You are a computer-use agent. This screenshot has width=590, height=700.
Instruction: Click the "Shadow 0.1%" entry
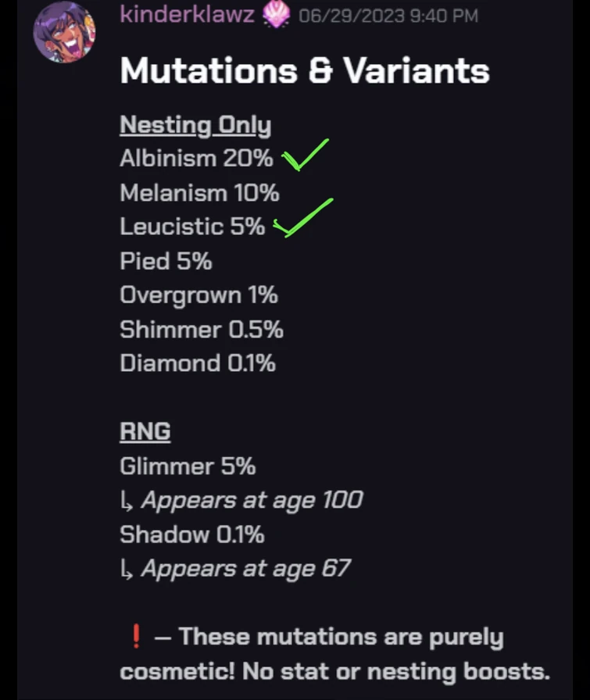coord(191,535)
